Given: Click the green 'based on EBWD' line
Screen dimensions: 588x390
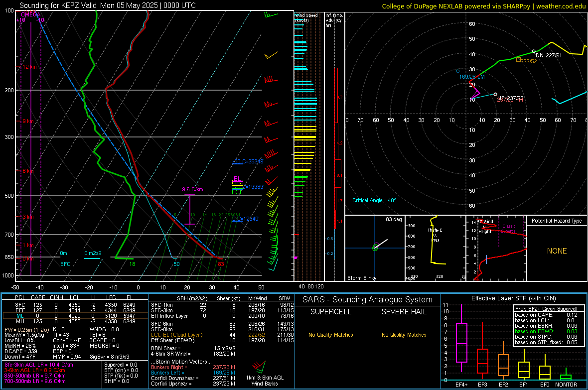Looking at the screenshot, I should (x=546, y=331).
